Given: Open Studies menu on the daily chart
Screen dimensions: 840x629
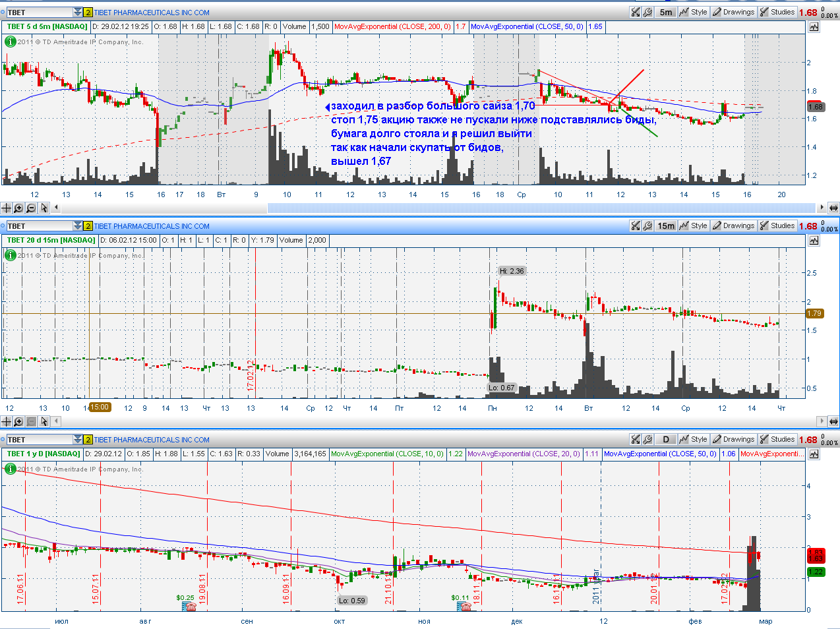Looking at the screenshot, I should pyautogui.click(x=777, y=439).
